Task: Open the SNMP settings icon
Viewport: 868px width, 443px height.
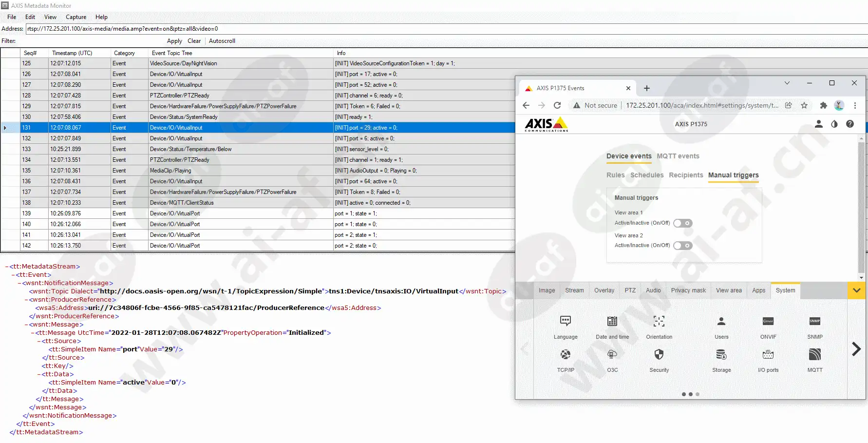Action: 815,321
